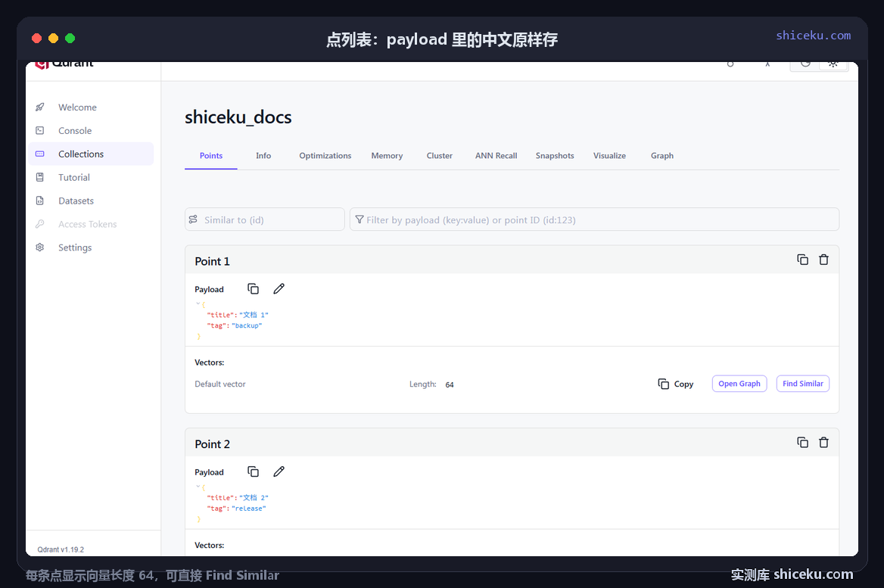This screenshot has height=588, width=884.
Task: Click the Point 1 heading
Action: pyautogui.click(x=212, y=261)
